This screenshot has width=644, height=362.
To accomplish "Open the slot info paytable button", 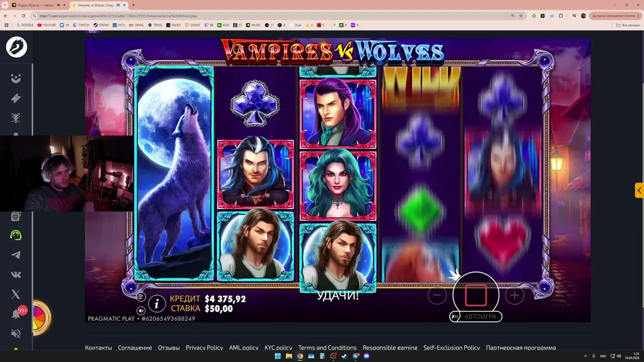I will pyautogui.click(x=157, y=304).
